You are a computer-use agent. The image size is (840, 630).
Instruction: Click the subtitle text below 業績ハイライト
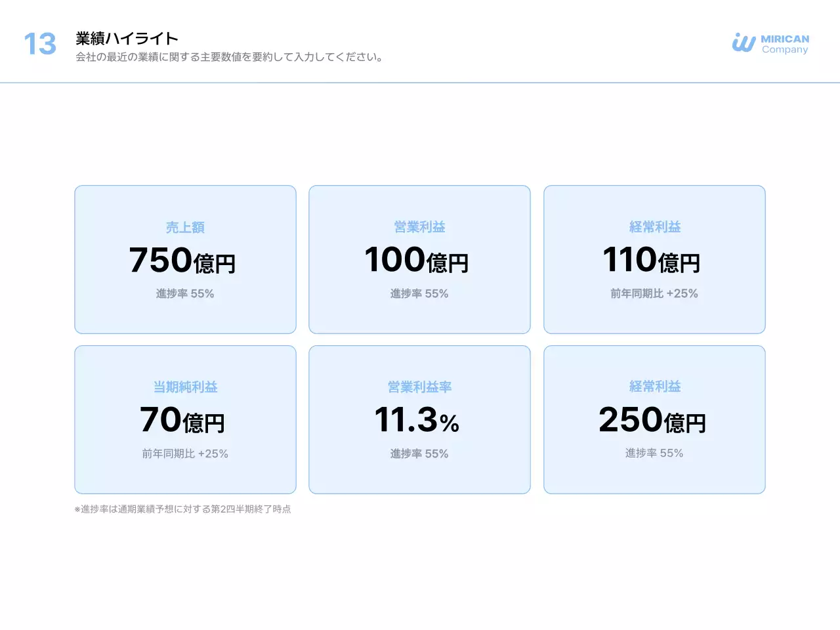point(229,57)
